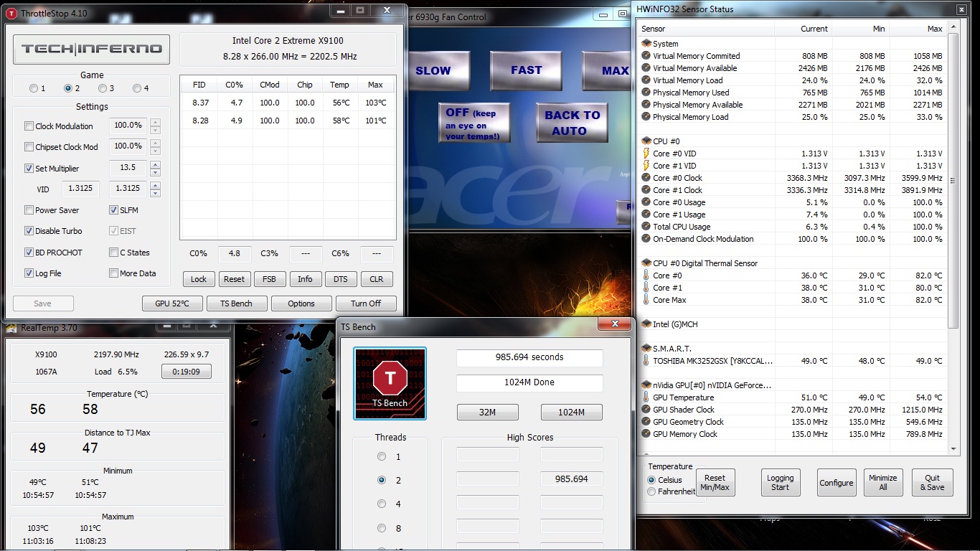Viewport: 980px width, 551px height.
Task: Select the CPU #0 group icon in HWiNFO32
Action: 646,141
